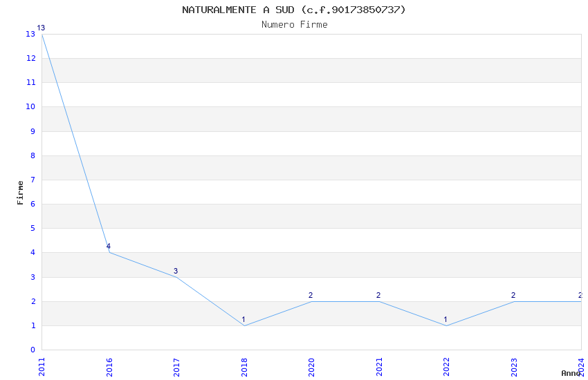
Task: Click y-axis tick value 9
Action: [x=33, y=131]
